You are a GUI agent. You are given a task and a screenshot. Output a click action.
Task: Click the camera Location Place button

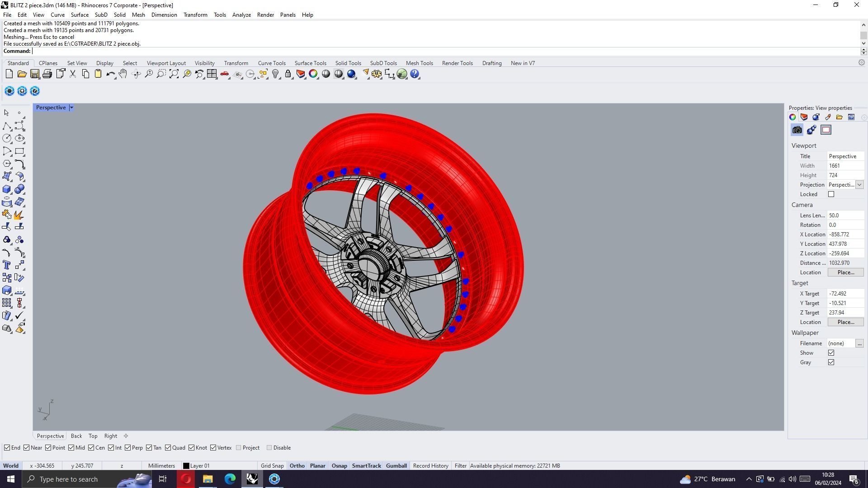point(845,272)
